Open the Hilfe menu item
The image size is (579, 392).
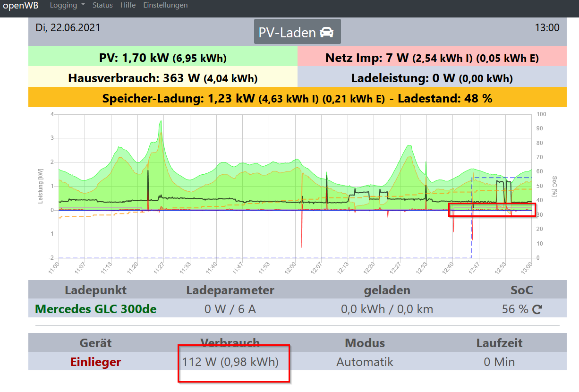pyautogui.click(x=128, y=5)
